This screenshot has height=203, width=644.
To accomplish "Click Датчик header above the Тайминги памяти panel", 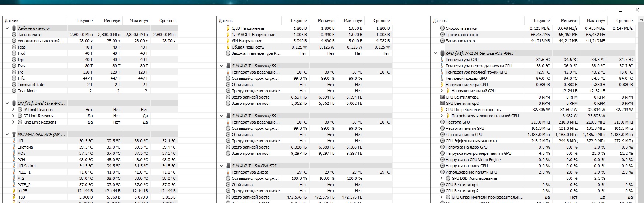I will pyautogui.click(x=12, y=21).
